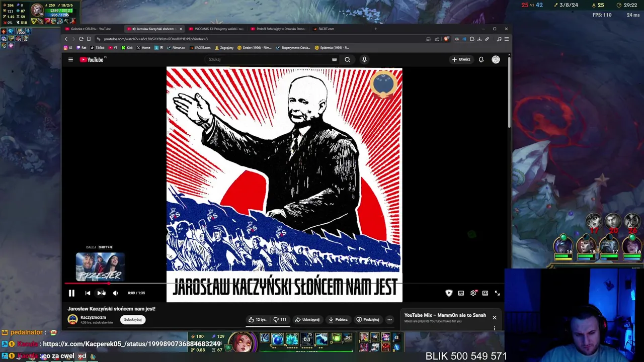This screenshot has width=644, height=362.
Task: Click the magnifier search button
Action: coord(347,59)
